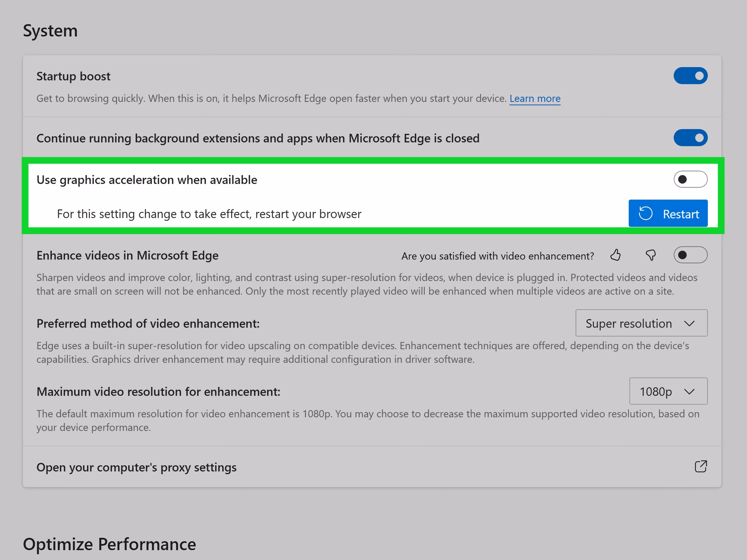Screen dimensions: 747x560
Task: Follow the Learn more link
Action: click(x=535, y=98)
